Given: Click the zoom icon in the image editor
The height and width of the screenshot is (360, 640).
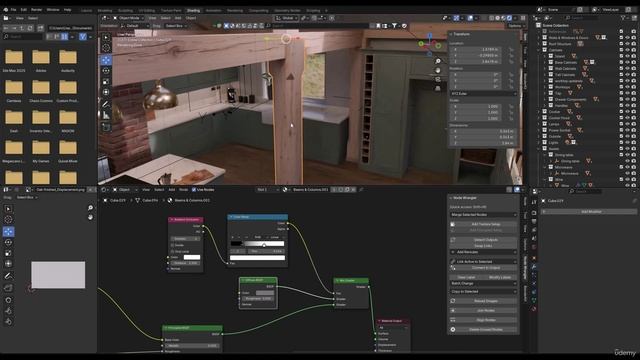Looking at the screenshot, I should pyautogui.click(x=90, y=208).
